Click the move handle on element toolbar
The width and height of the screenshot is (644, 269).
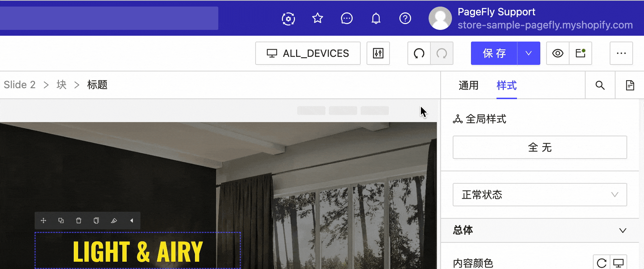click(43, 221)
